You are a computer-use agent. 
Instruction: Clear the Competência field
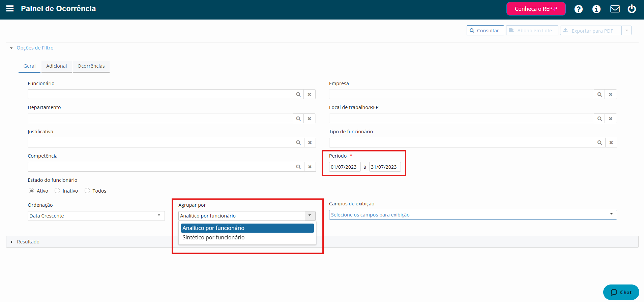310,167
